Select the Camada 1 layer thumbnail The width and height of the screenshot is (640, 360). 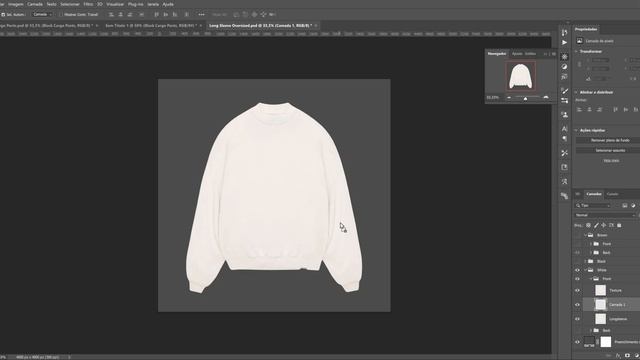pyautogui.click(x=600, y=304)
